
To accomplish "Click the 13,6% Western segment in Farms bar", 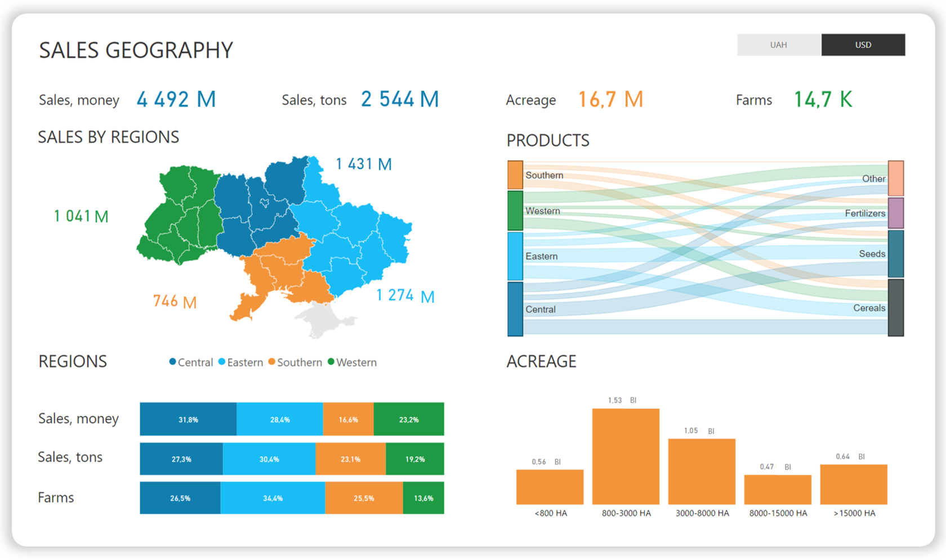I will (x=423, y=498).
